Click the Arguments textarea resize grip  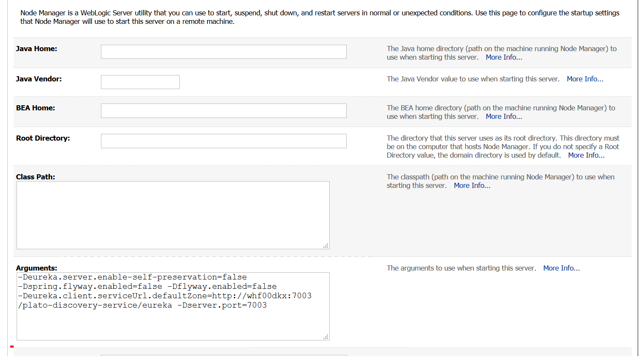[x=326, y=337]
